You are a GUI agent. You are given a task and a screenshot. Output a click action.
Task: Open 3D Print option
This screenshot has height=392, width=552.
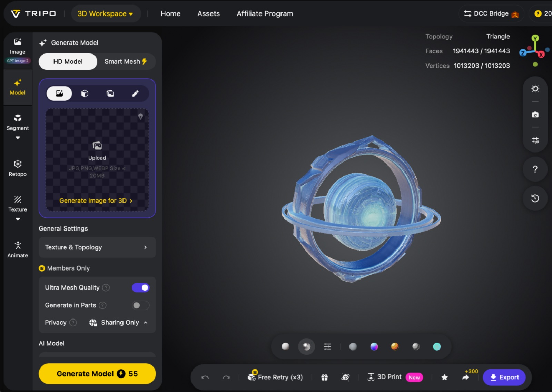395,377
